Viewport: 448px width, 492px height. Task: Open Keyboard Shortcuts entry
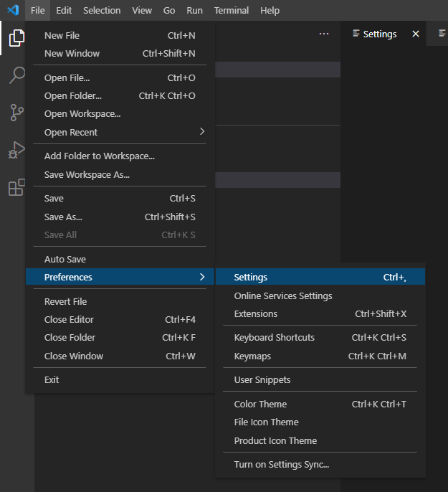tap(320, 337)
